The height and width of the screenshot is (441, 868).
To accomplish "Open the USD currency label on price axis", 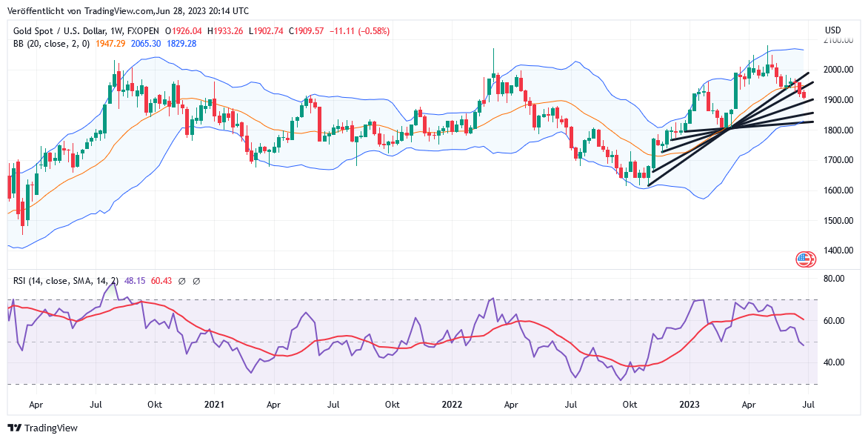I will (833, 30).
